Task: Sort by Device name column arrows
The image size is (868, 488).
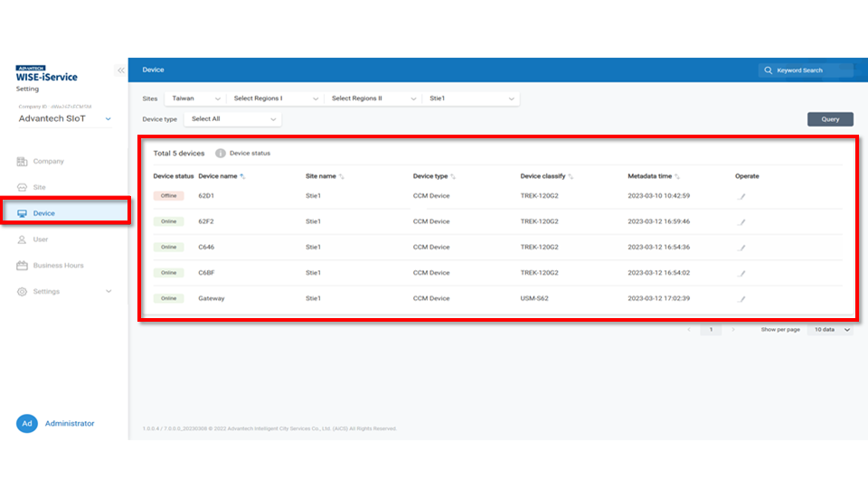Action: (x=242, y=176)
